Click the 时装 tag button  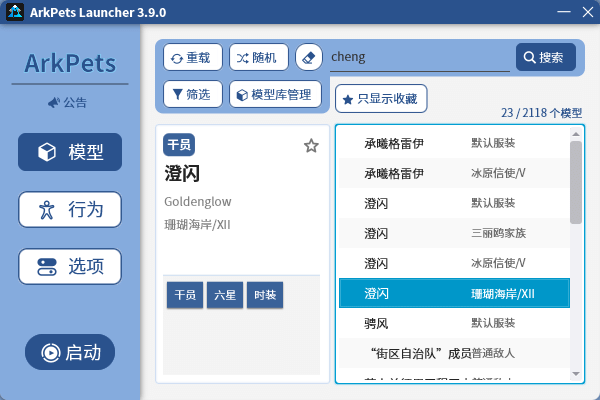pyautogui.click(x=265, y=296)
